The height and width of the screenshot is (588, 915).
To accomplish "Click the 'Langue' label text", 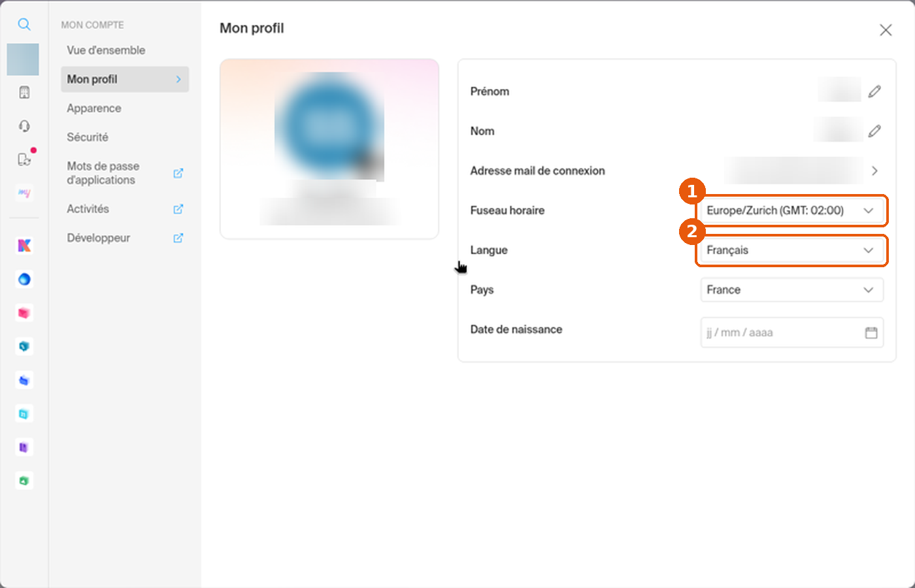I will pos(489,250).
